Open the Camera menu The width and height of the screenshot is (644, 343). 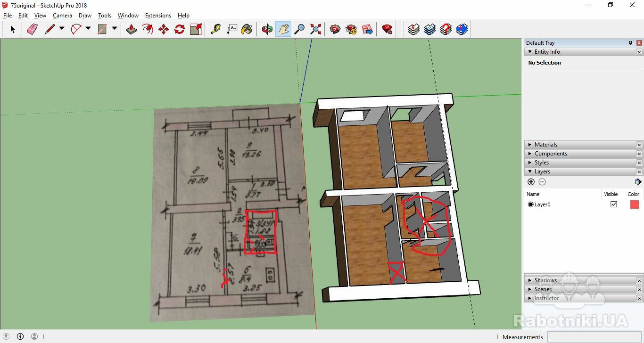tap(62, 16)
